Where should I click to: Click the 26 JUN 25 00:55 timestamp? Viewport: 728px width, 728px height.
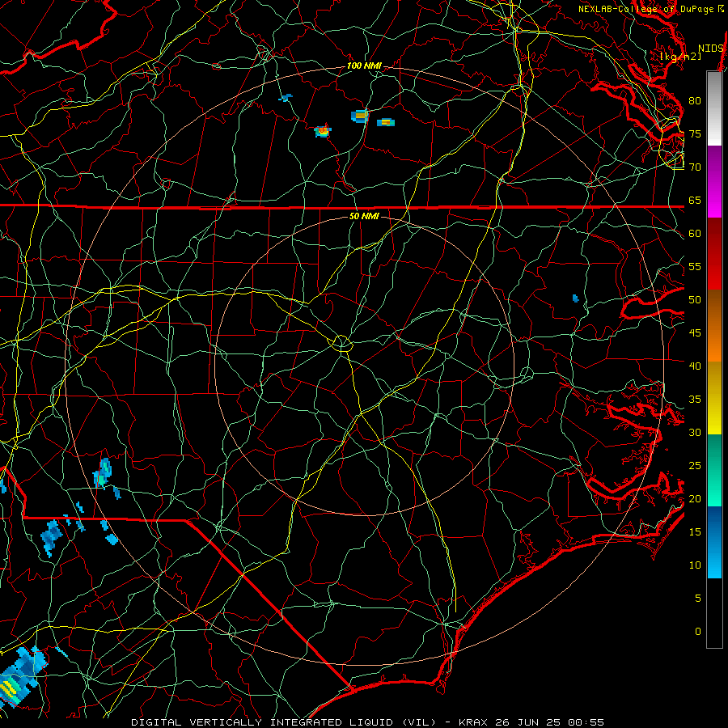[549, 722]
